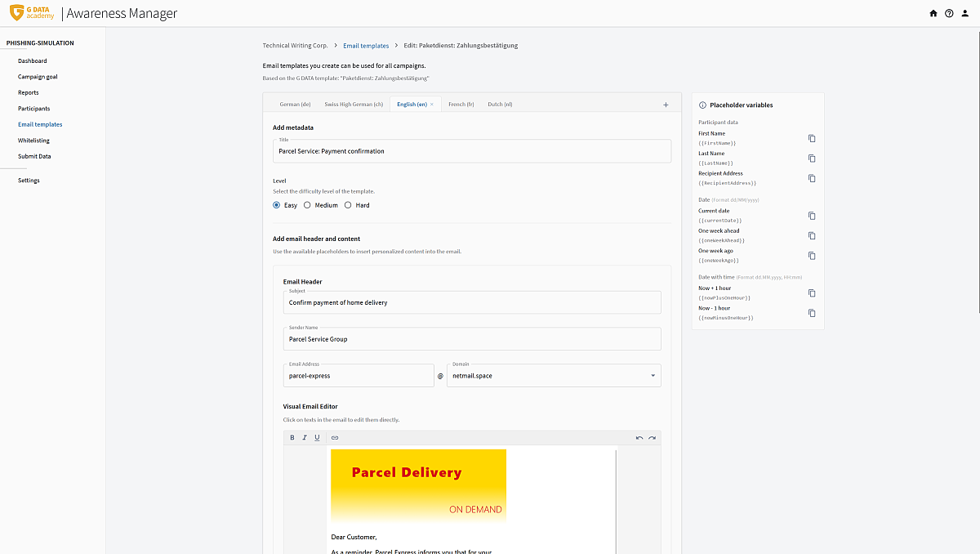The image size is (980, 554).
Task: Click the 'Dear Customer,' text in editor
Action: coord(354,537)
